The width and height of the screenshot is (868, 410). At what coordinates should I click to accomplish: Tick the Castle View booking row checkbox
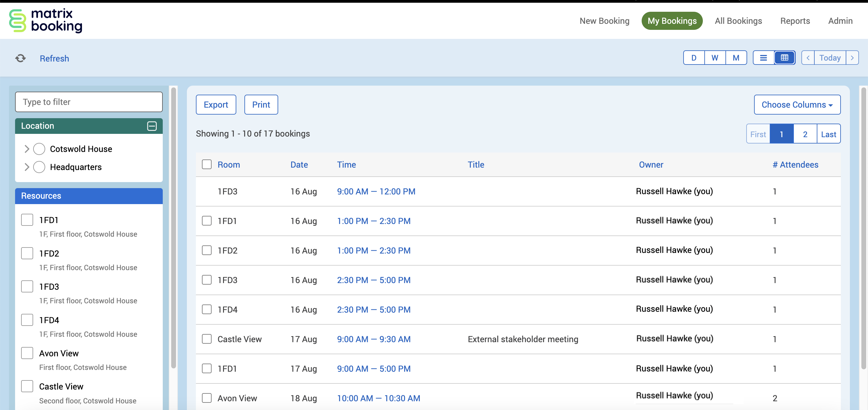(206, 339)
